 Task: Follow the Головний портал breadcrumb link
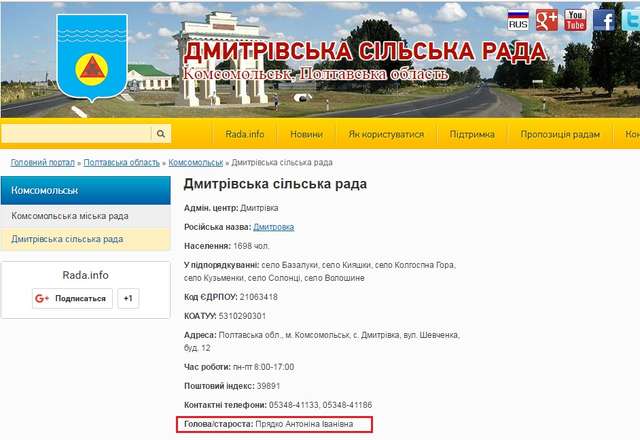(42, 162)
